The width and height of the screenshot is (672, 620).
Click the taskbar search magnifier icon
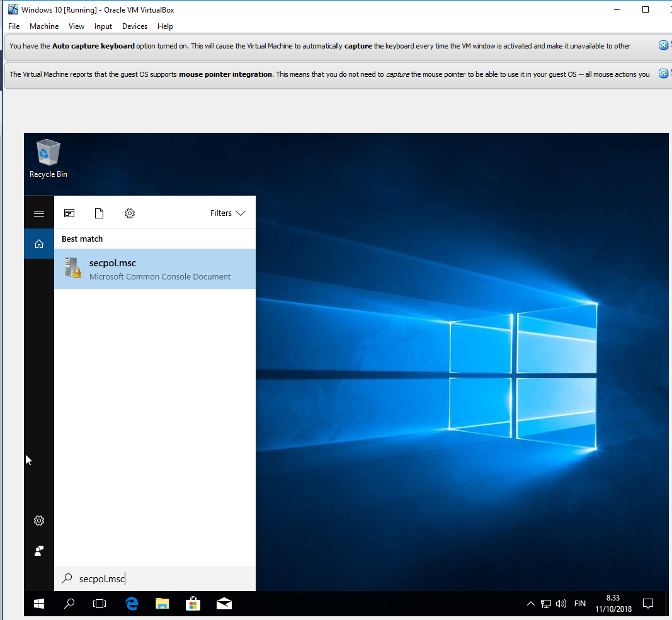[69, 604]
